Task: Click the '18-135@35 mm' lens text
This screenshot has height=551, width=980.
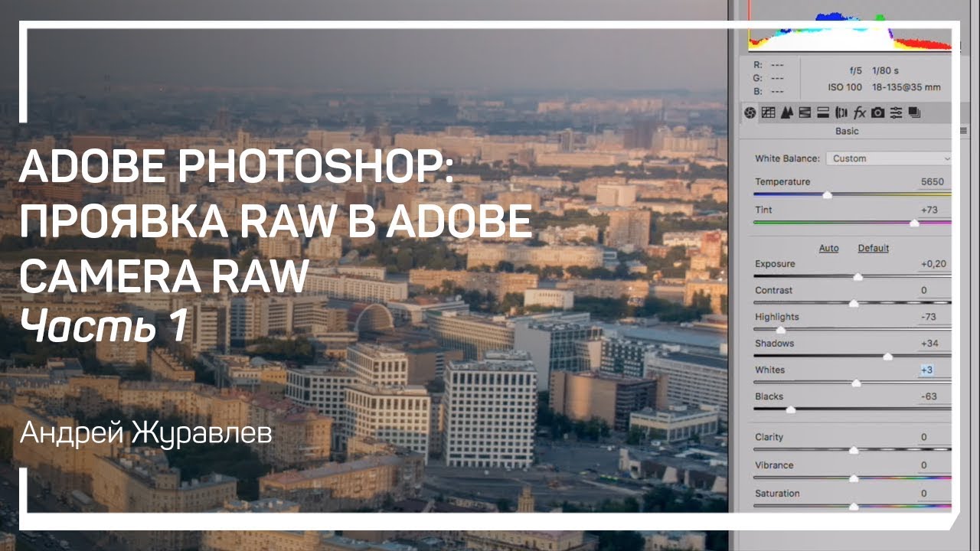Action: (x=905, y=87)
